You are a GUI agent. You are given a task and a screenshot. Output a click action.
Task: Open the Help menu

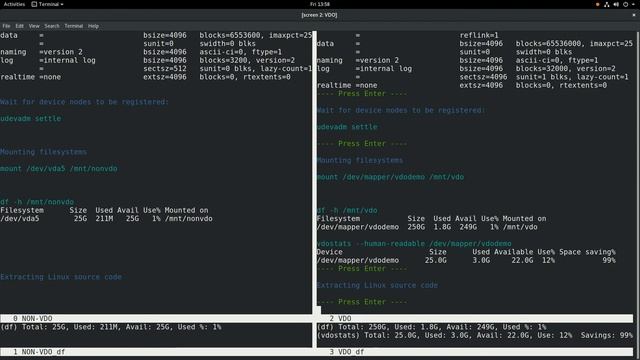tap(93, 26)
